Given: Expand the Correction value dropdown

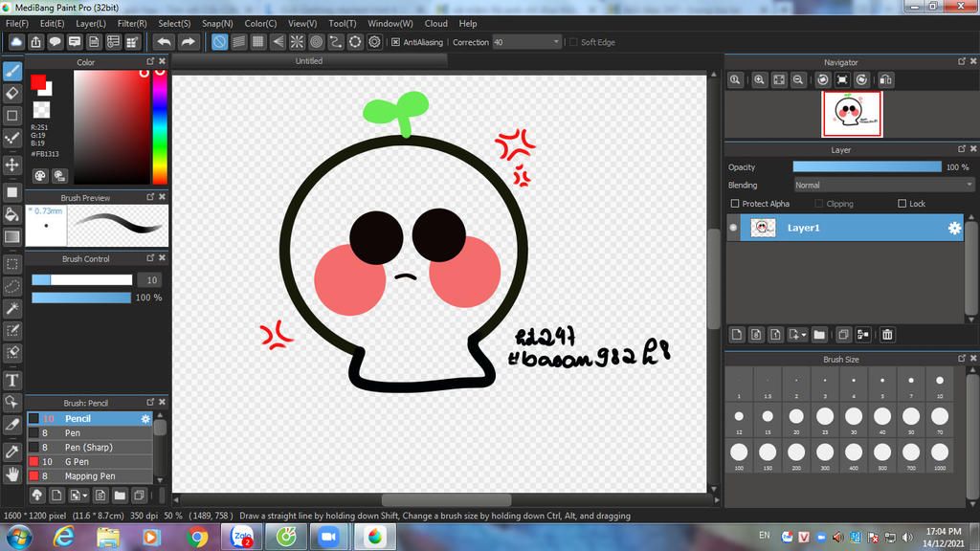Looking at the screenshot, I should coord(556,42).
